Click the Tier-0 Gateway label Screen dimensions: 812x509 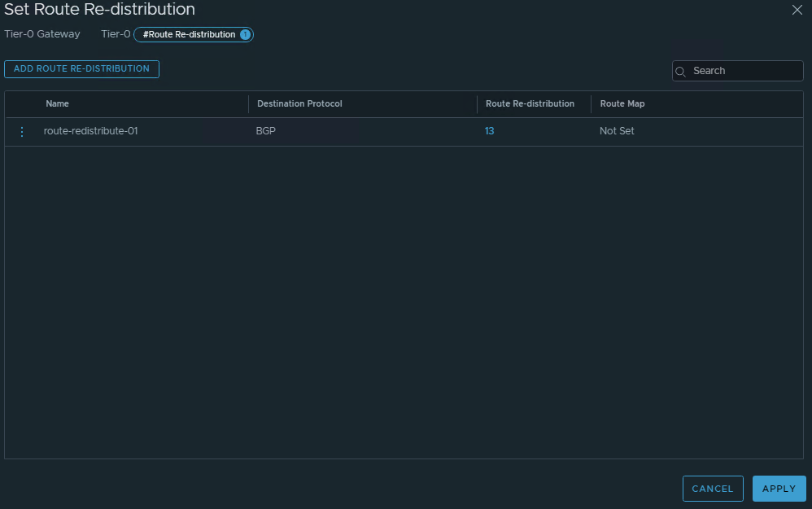[42, 34]
